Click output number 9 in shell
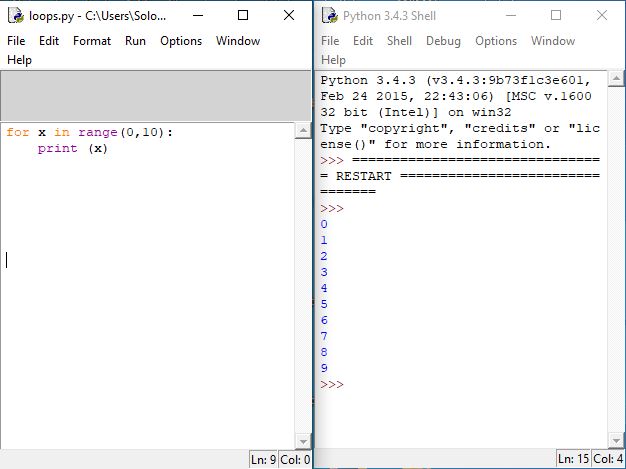 coord(324,368)
